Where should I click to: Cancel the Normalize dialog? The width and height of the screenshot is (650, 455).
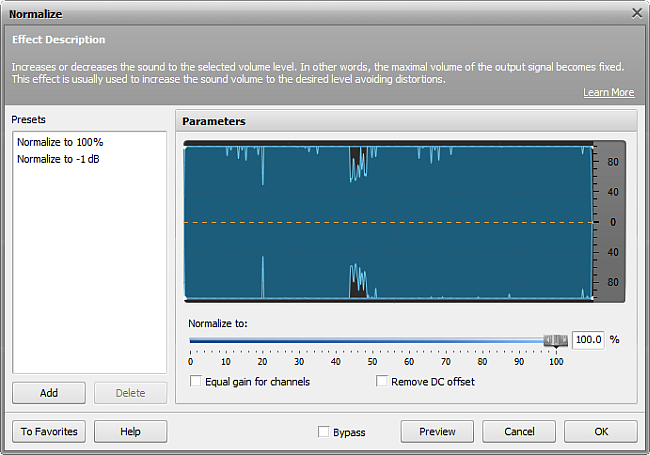(x=519, y=431)
